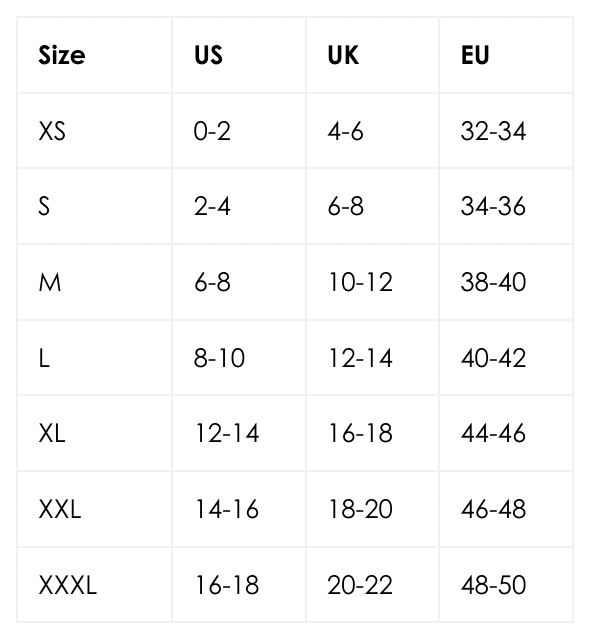Select the XXL size row label

click(x=60, y=509)
